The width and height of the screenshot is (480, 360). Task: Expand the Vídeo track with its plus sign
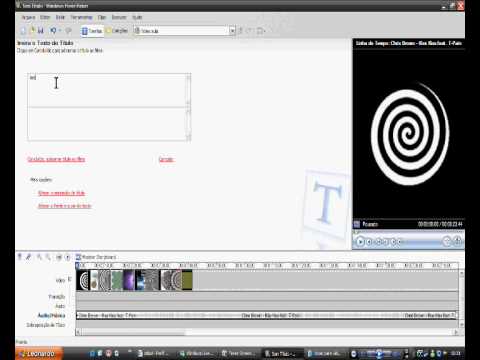(70, 279)
